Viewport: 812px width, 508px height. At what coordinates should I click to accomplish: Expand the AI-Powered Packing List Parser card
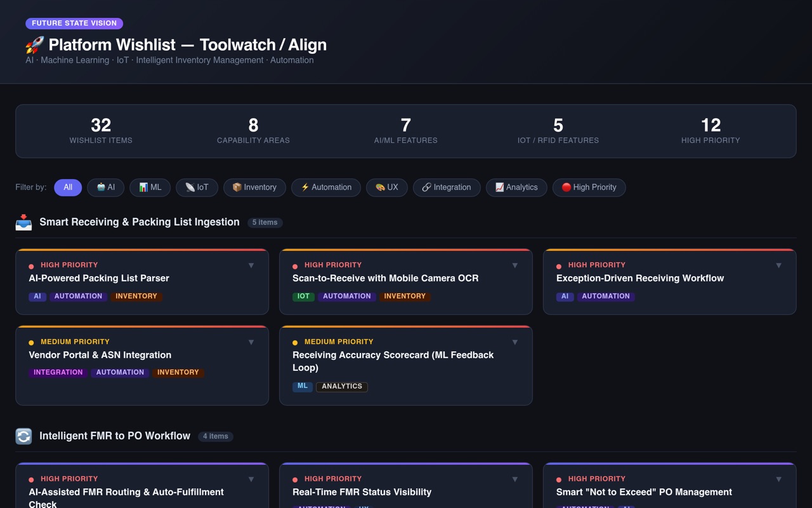pos(251,265)
